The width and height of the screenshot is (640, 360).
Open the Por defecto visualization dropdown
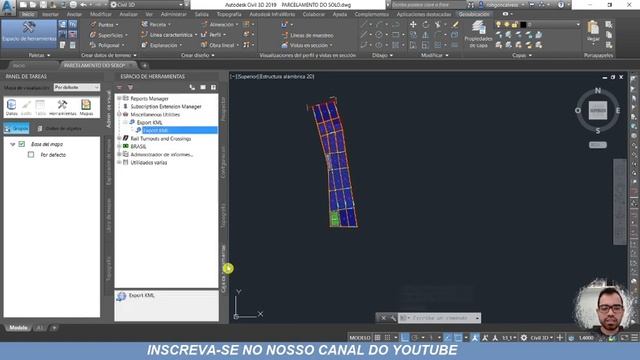77,87
